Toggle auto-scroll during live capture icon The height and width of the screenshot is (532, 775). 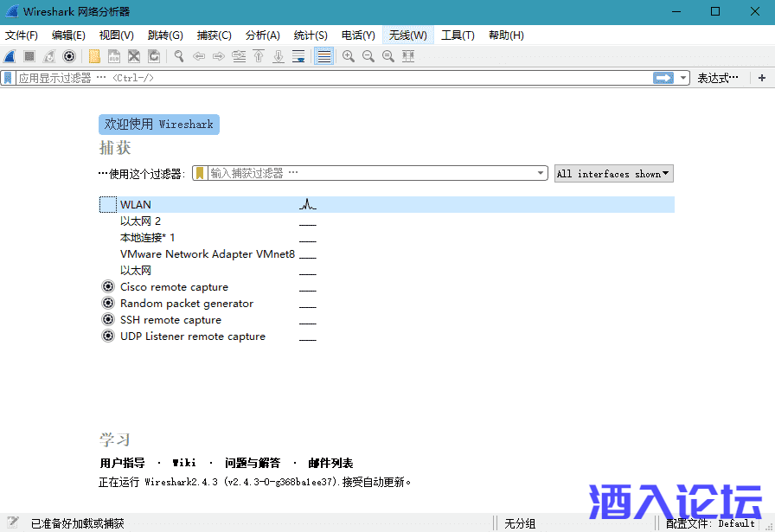(298, 56)
